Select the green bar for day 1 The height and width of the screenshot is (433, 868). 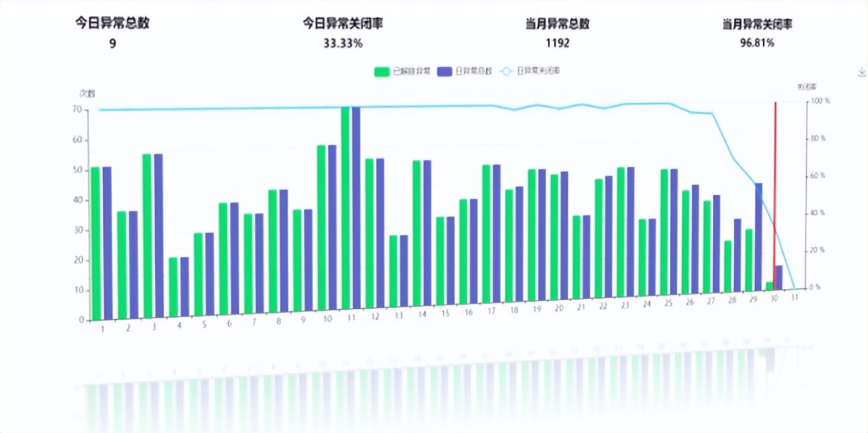point(95,243)
